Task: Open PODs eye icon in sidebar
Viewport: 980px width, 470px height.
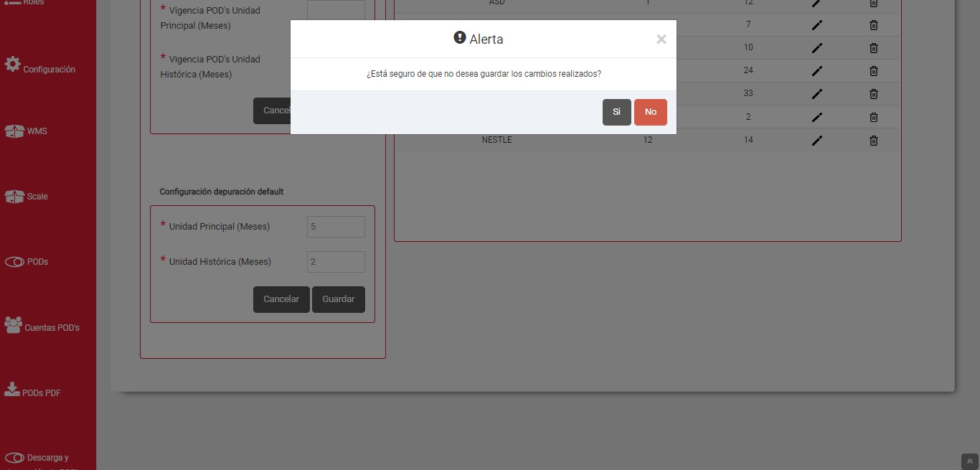Action: 14,262
